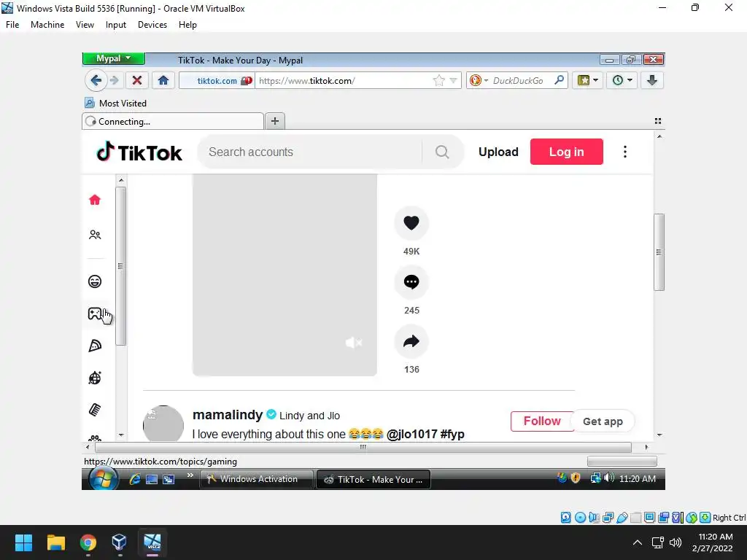The image size is (747, 560).
Task: Click the page vertical scrollbar thumb
Action: click(x=659, y=252)
